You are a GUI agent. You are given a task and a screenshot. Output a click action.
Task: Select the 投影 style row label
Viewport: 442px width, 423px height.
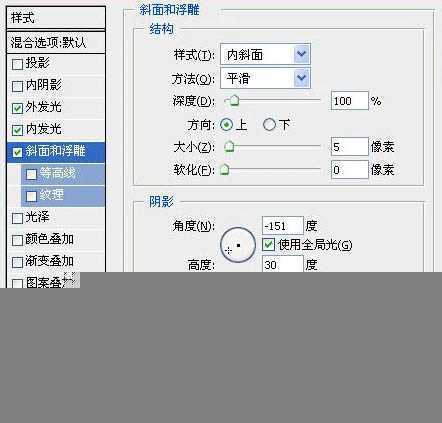click(38, 63)
